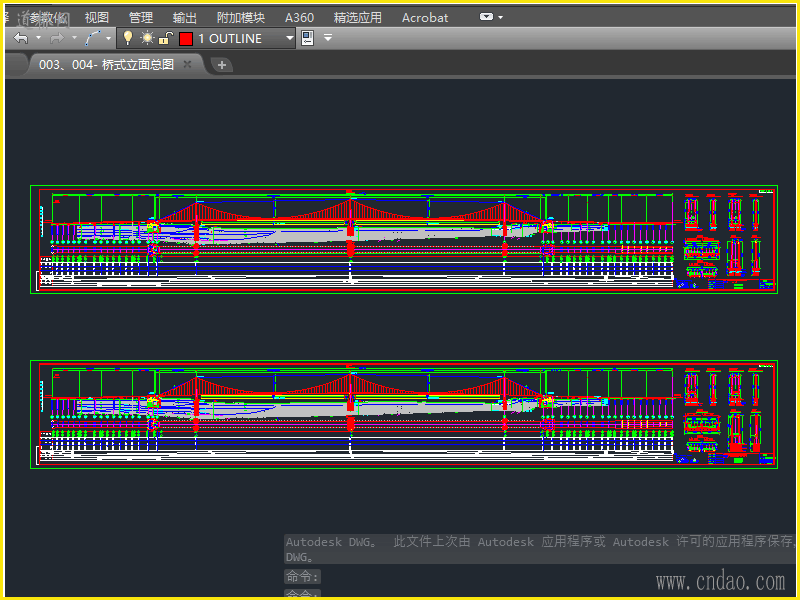The height and width of the screenshot is (600, 800).
Task: Click the arc/polyline tool icon
Action: point(93,38)
